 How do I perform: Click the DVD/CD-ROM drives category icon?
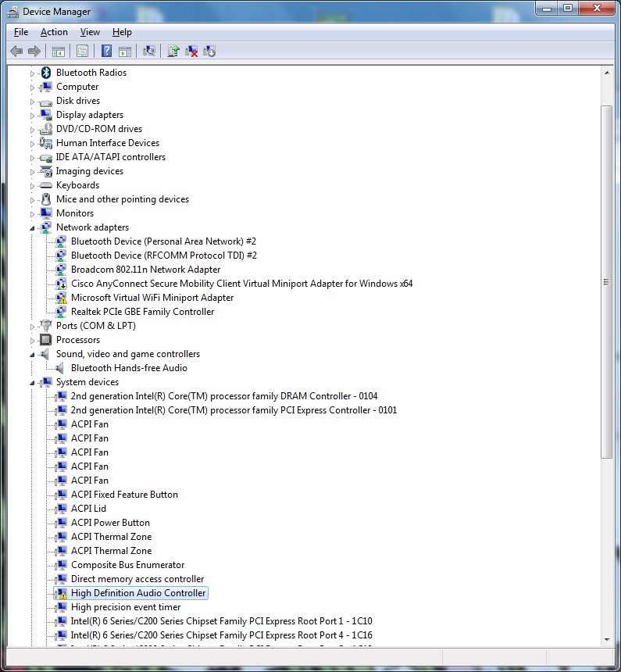pyautogui.click(x=46, y=129)
